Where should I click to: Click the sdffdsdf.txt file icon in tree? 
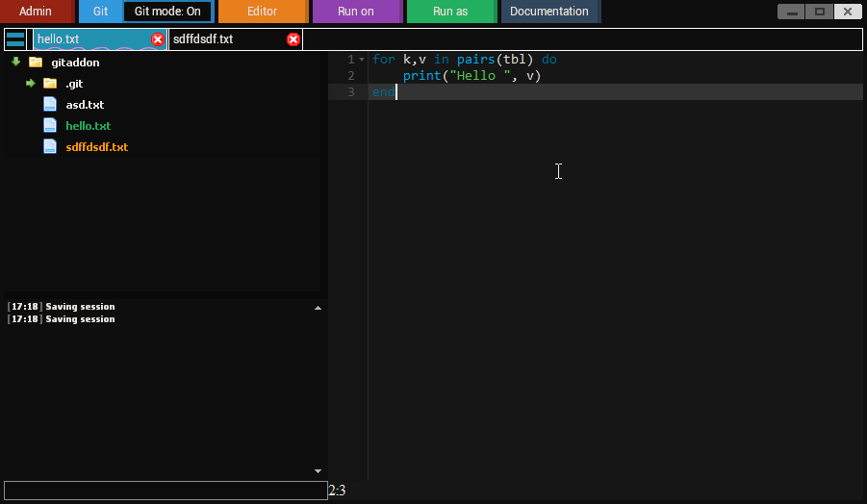[50, 146]
